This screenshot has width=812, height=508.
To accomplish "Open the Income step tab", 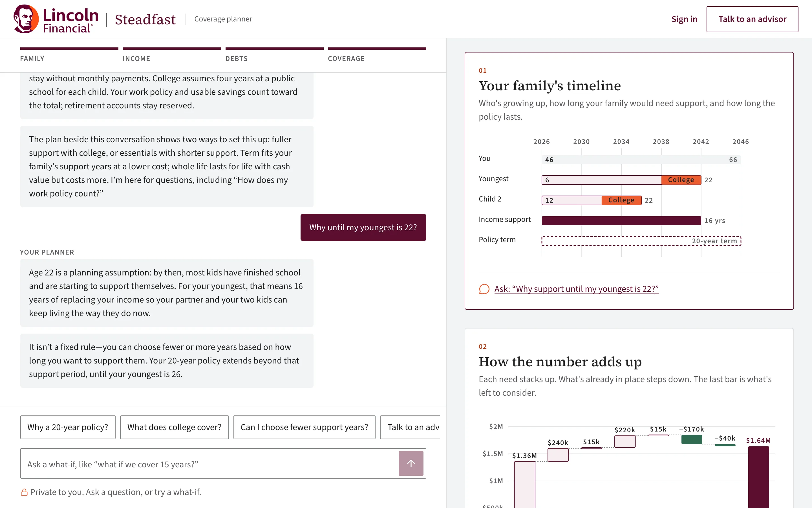I will (x=172, y=55).
